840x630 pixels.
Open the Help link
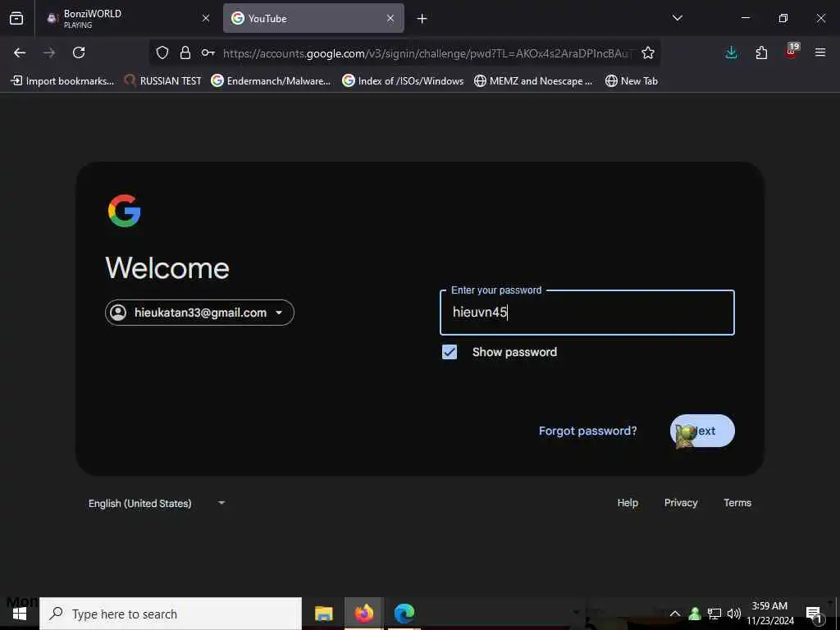[628, 503]
